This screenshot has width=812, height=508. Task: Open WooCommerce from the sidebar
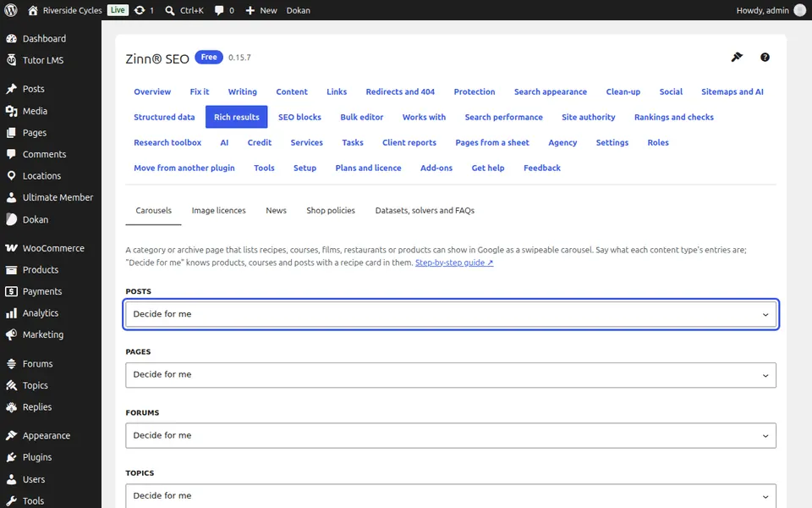tap(51, 248)
